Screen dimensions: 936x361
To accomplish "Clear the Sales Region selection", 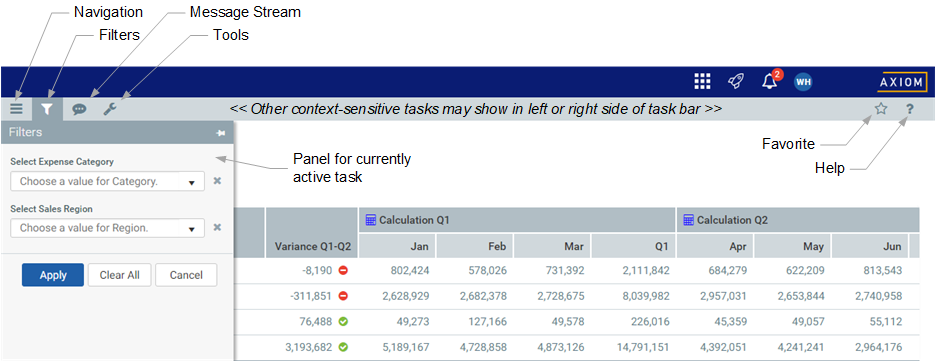I will click(217, 227).
